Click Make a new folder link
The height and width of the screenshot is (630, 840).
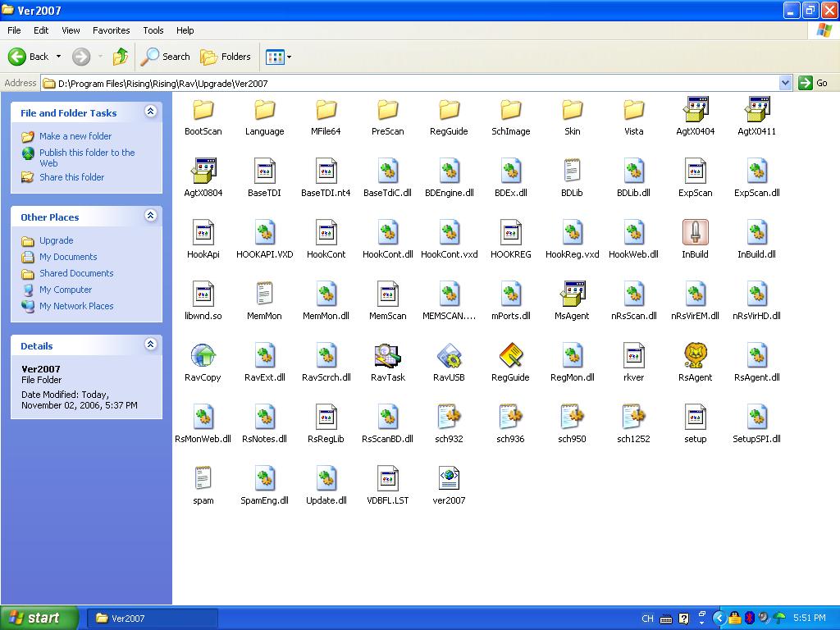click(x=75, y=136)
